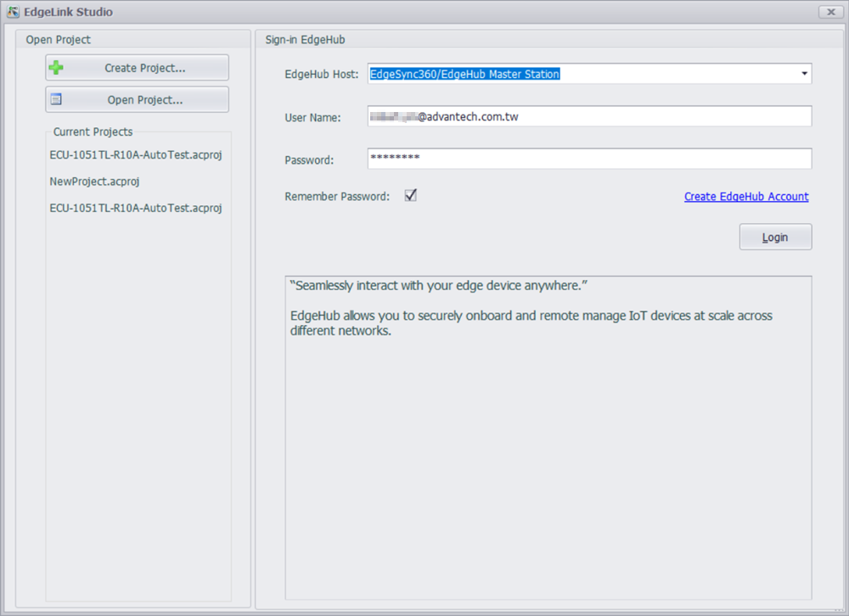Click the Create Project... button label
Viewport: 849px width, 616px height.
[145, 68]
